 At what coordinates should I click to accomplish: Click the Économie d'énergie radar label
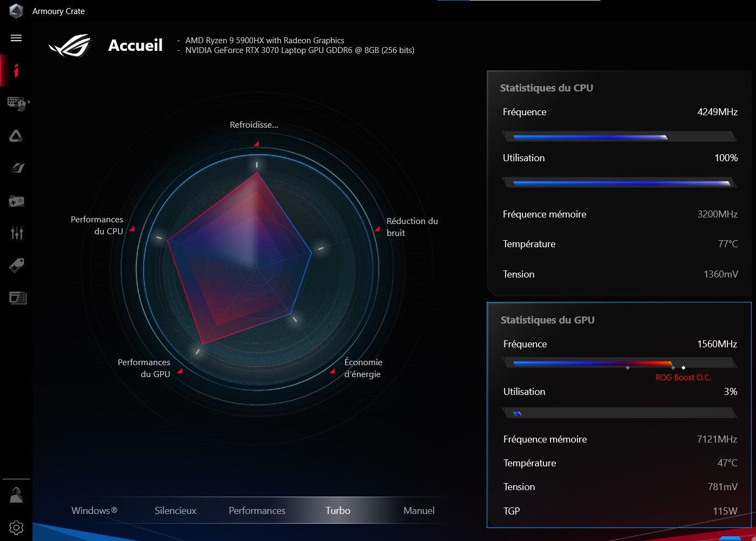click(363, 368)
